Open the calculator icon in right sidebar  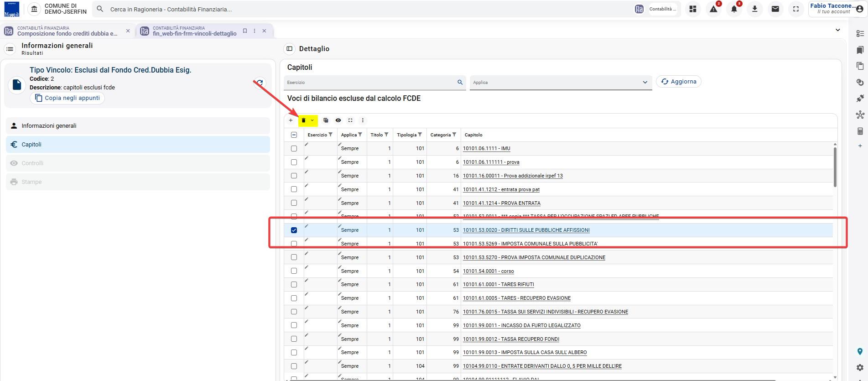(x=860, y=131)
